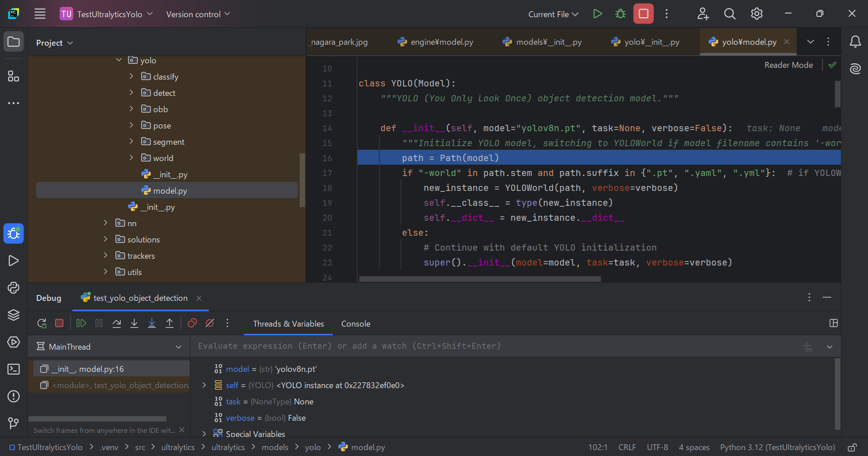Stop debug session in Debug toolbar
This screenshot has width=868, height=456.
tap(59, 323)
